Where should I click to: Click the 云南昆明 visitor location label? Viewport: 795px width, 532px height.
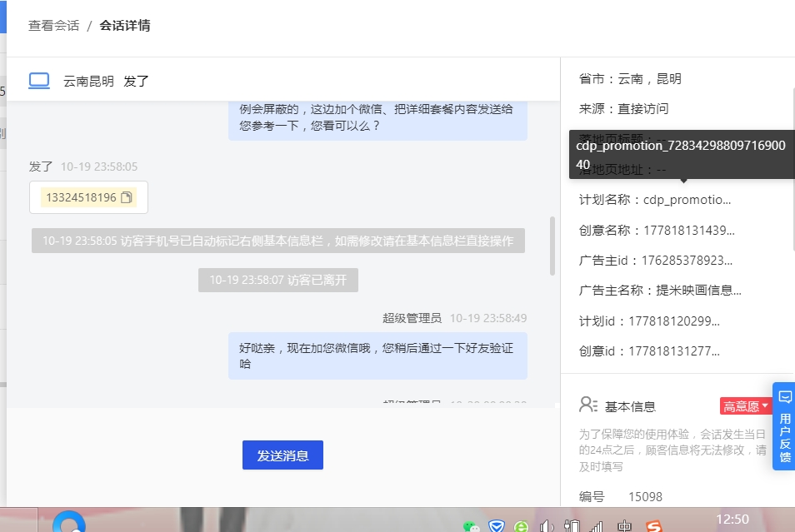[x=88, y=81]
